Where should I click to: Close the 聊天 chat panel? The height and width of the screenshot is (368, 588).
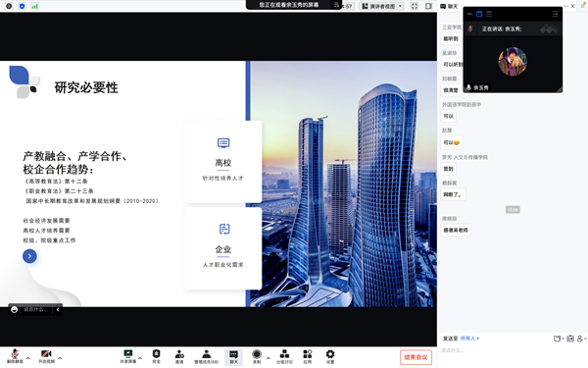click(573, 6)
